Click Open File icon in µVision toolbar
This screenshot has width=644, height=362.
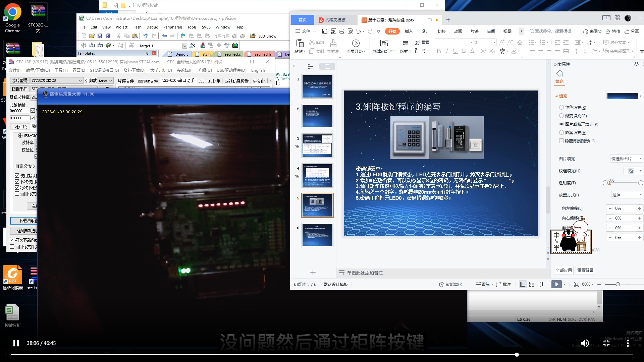point(92,36)
